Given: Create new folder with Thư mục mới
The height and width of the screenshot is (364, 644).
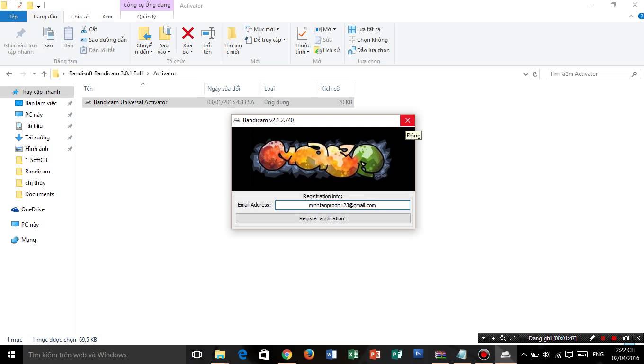Looking at the screenshot, I should [x=233, y=40].
